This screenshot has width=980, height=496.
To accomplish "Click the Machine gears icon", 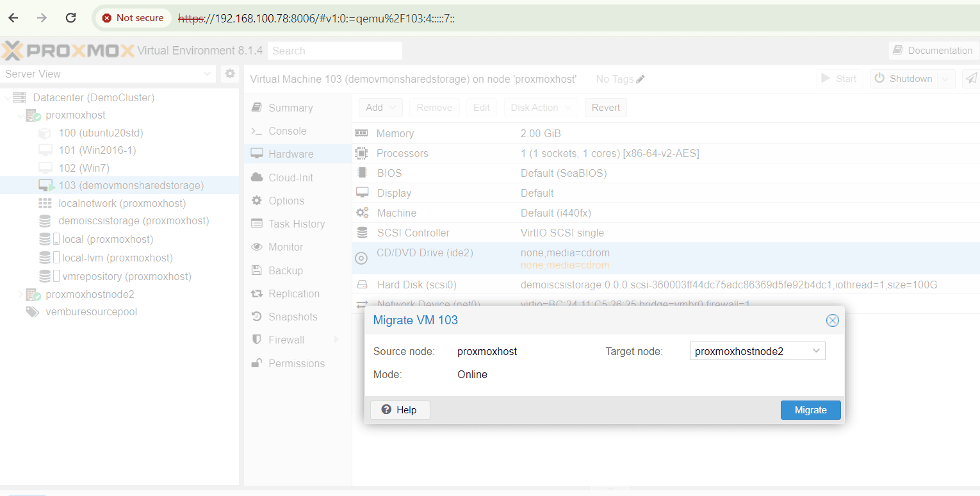I will (x=362, y=213).
